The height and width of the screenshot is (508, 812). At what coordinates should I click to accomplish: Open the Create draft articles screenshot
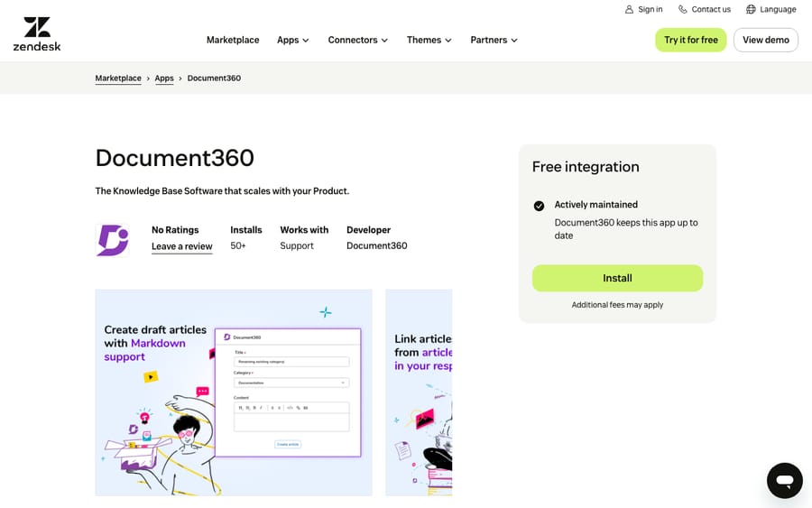234,393
